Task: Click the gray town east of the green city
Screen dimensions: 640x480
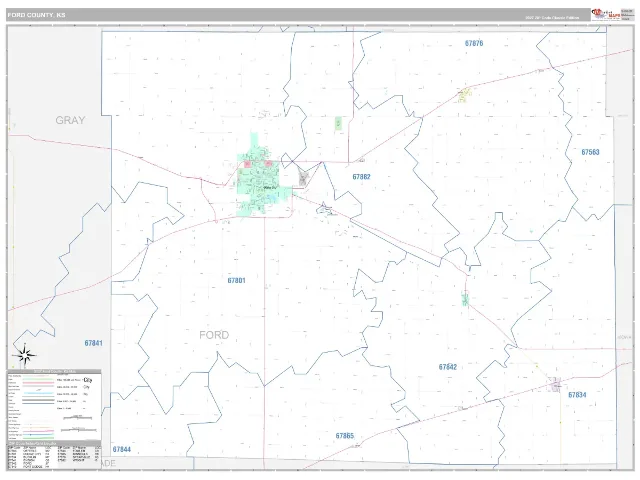Action: pos(303,178)
